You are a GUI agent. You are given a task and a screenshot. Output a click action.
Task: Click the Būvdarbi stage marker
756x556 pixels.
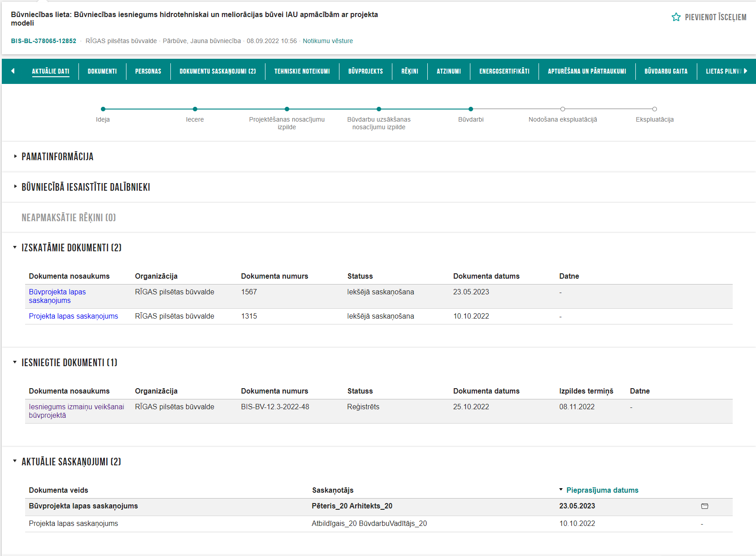tap(471, 109)
